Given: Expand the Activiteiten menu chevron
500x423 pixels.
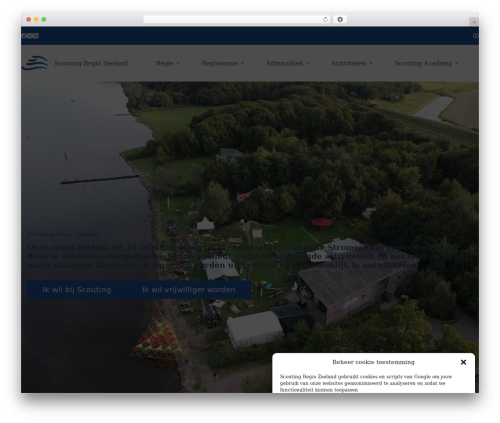Looking at the screenshot, I should click(371, 63).
